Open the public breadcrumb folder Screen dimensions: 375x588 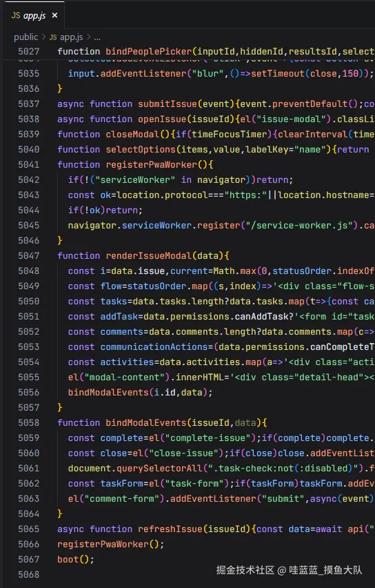[x=26, y=37]
